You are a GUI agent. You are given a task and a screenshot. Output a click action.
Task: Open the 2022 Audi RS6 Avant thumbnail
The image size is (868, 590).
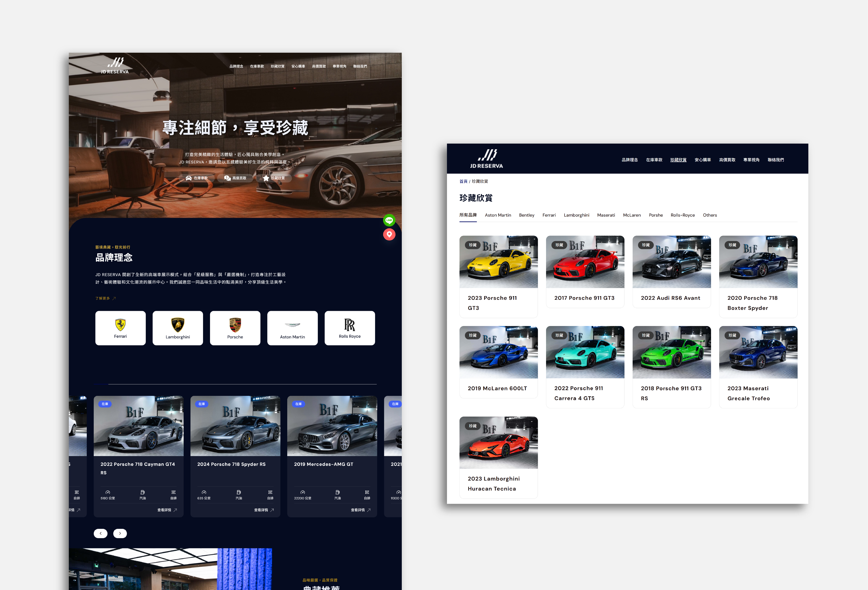[x=672, y=262]
